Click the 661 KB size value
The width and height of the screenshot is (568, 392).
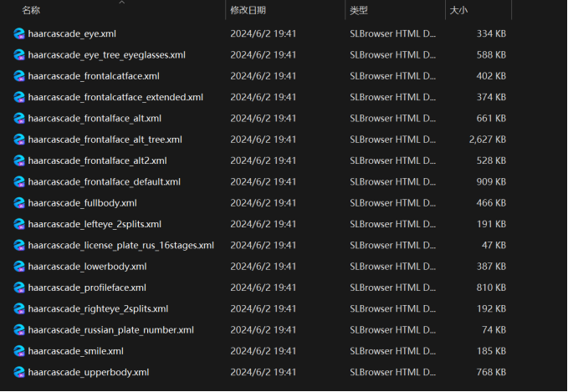[491, 119]
